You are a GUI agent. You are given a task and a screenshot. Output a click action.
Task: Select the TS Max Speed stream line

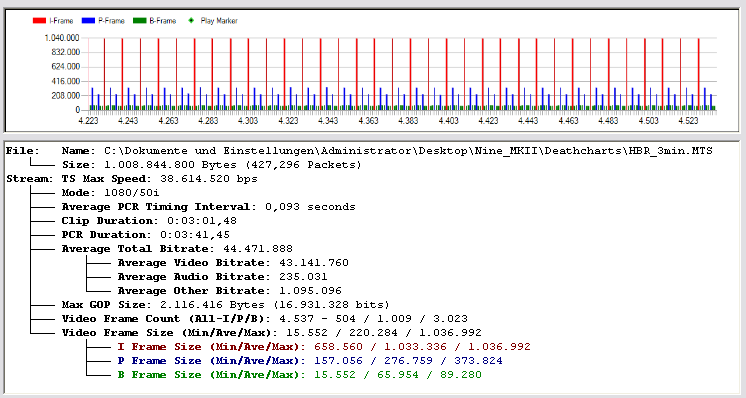[159, 179]
